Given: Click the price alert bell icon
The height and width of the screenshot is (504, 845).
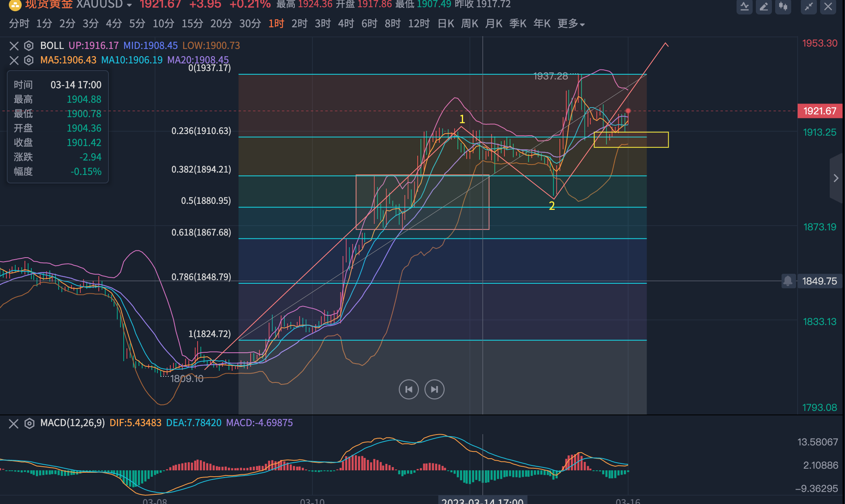Looking at the screenshot, I should pyautogui.click(x=788, y=281).
